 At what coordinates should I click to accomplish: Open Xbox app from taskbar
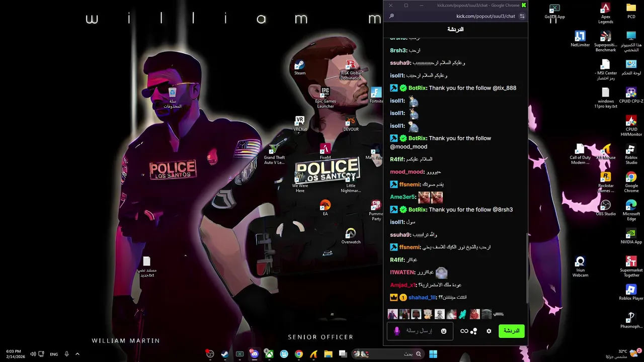point(269,354)
